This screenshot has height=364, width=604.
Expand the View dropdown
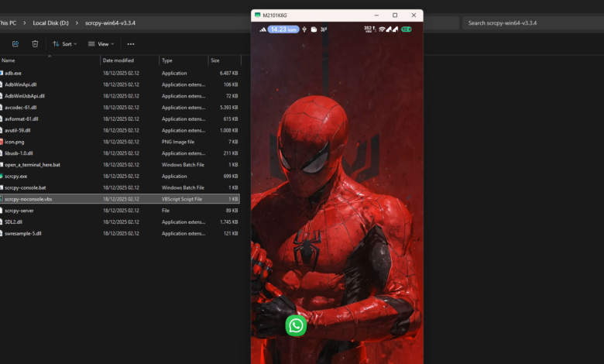[x=101, y=44]
